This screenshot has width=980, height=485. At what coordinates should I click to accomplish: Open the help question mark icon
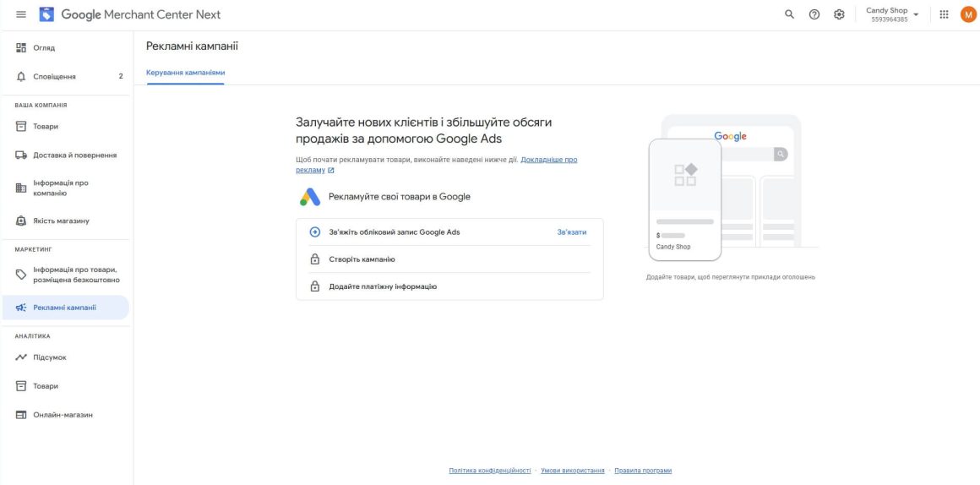[814, 14]
